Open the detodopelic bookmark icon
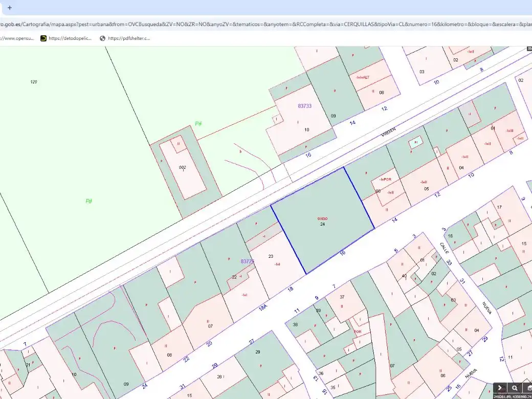Screen dimensions: 532x399 43,38
